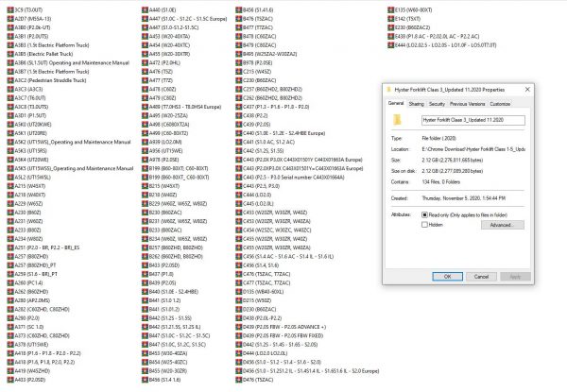Click PDF icon for D135 (WB40-60XL)

point(239,292)
